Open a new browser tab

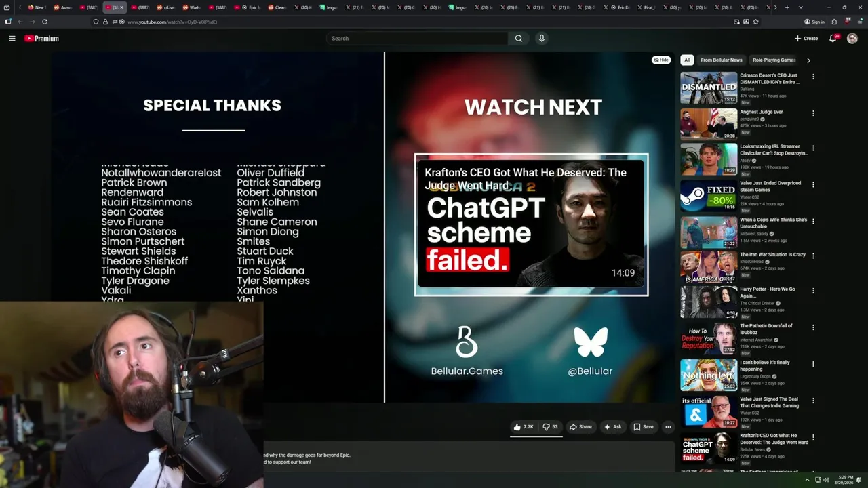[787, 7]
